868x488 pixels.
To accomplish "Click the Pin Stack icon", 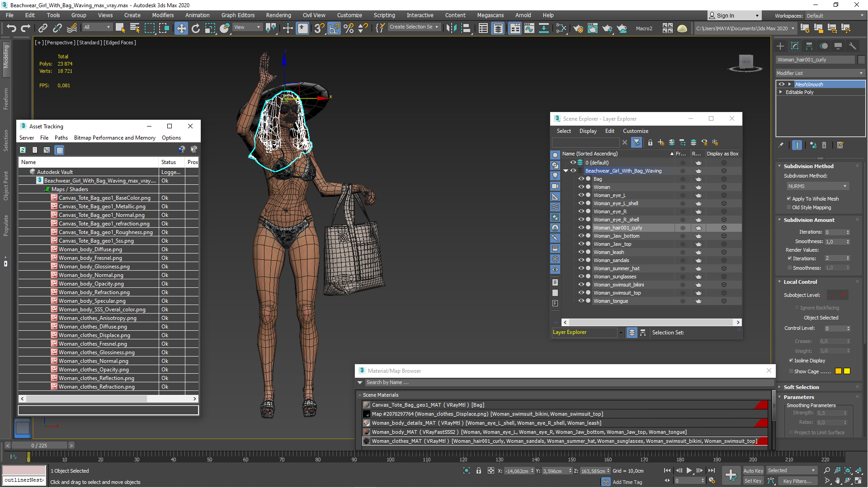I will (781, 145).
